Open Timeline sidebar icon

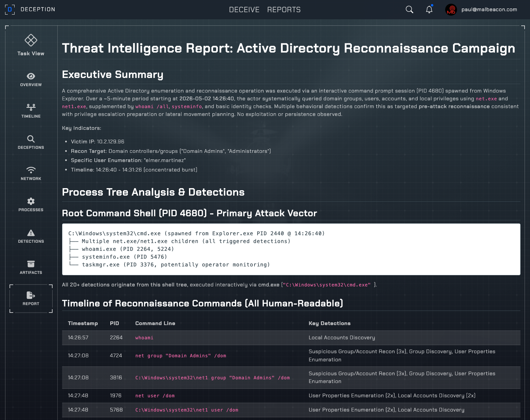click(31, 107)
